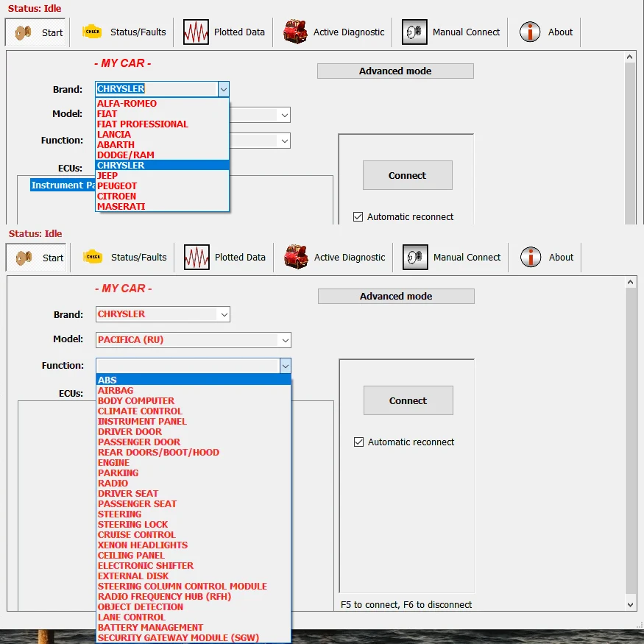Click Advanced mode button in Pacifica window

pos(397,296)
